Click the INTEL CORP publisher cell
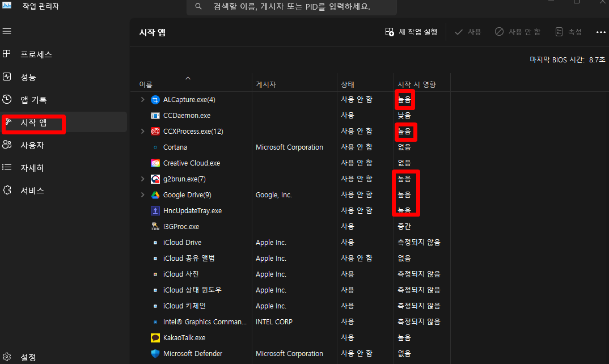Viewport: 609px width, 364px height. [x=274, y=322]
